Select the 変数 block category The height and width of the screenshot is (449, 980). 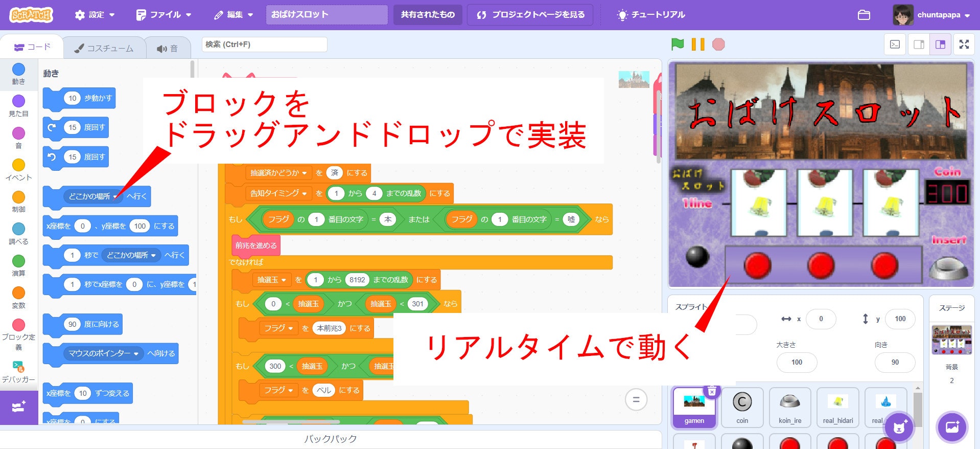tap(18, 298)
